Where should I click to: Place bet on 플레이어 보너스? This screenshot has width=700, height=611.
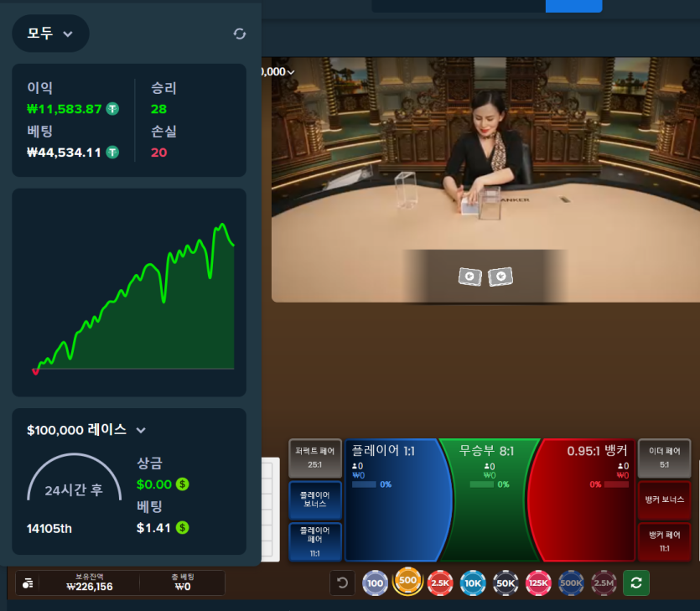[314, 500]
